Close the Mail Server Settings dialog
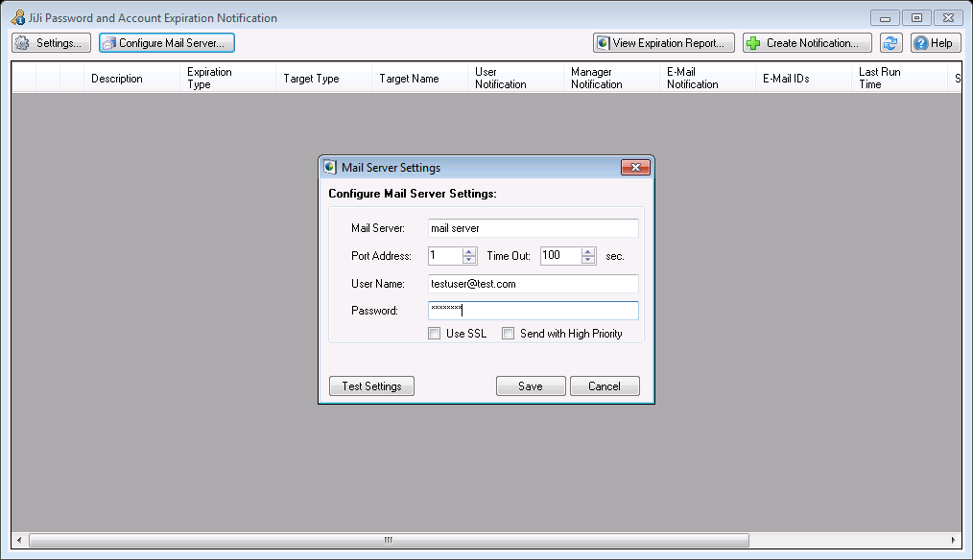The width and height of the screenshot is (973, 560). click(x=635, y=168)
